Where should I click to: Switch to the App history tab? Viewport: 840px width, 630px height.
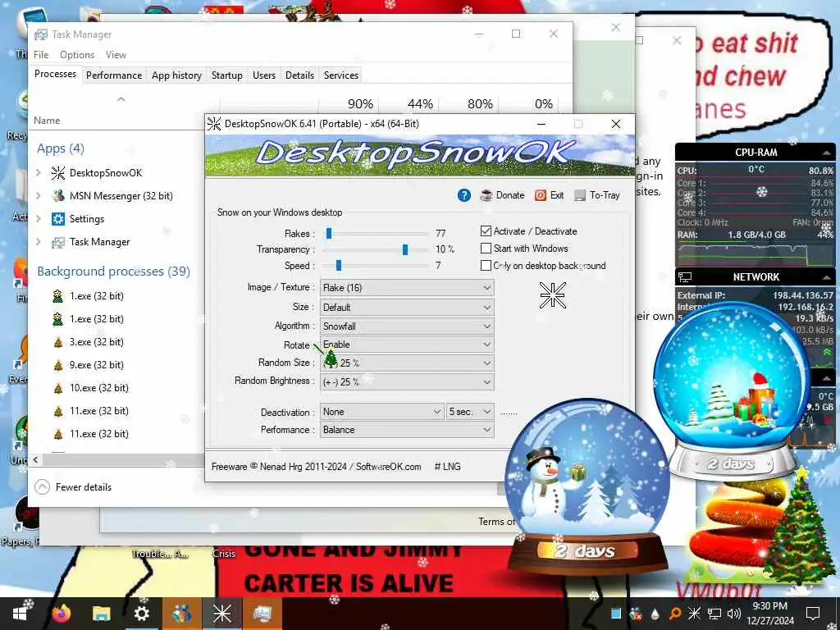[x=177, y=75]
